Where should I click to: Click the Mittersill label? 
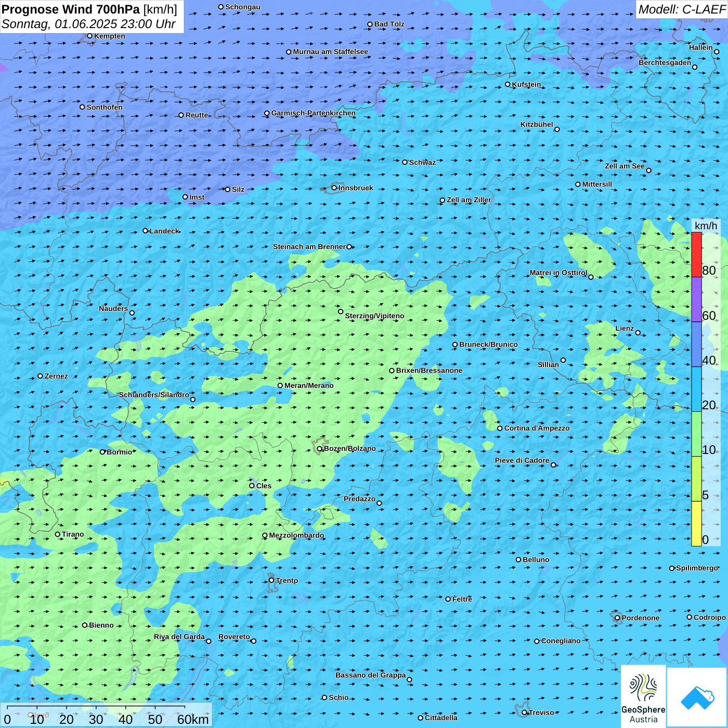click(x=597, y=184)
